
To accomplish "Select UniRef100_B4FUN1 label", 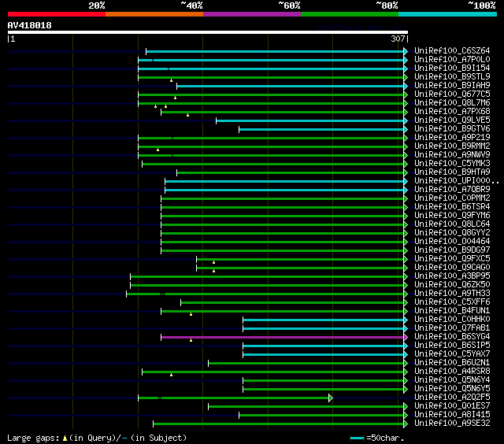I will pyautogui.click(x=452, y=311).
